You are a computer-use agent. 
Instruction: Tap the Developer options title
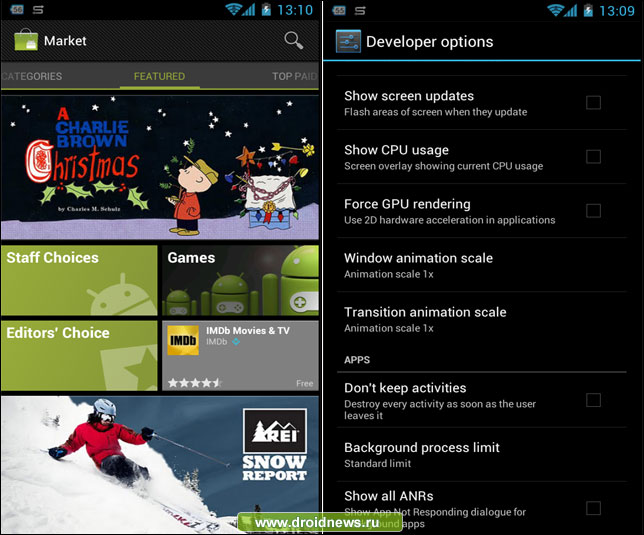(430, 42)
